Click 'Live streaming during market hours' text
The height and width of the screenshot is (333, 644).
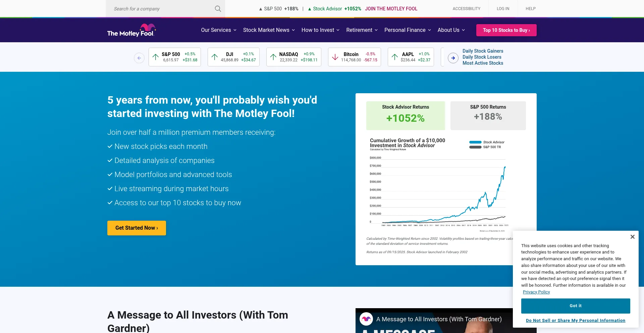tap(171, 189)
